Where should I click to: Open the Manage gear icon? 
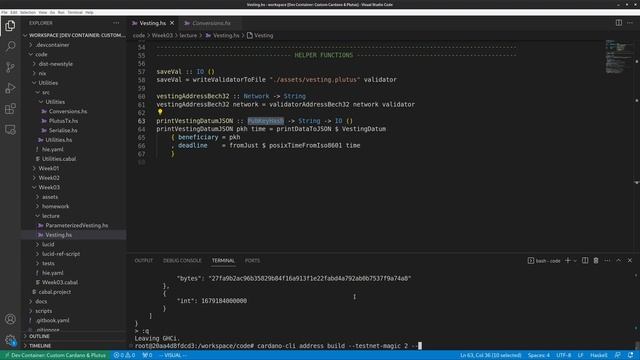click(10, 340)
